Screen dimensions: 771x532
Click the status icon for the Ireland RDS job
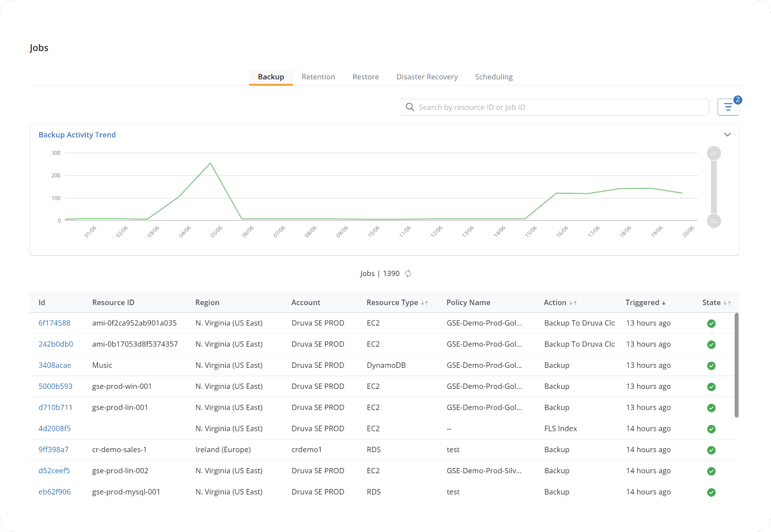click(x=711, y=450)
